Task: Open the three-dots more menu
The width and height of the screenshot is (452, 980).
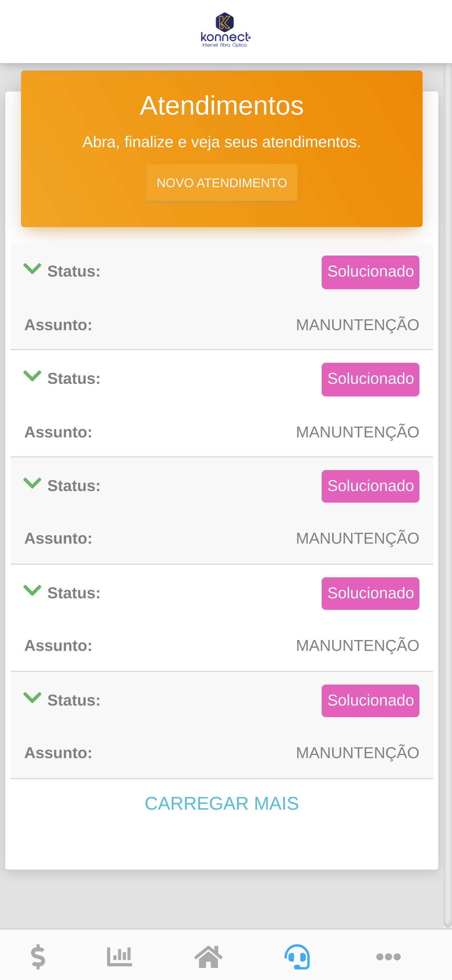Action: click(388, 957)
